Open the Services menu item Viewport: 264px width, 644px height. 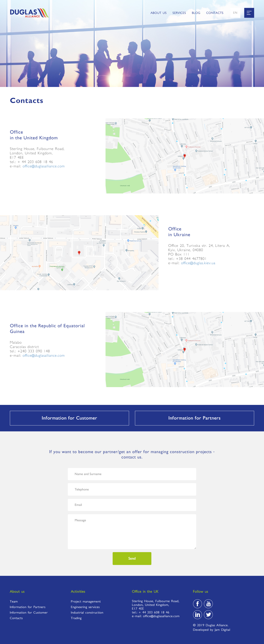coord(179,13)
